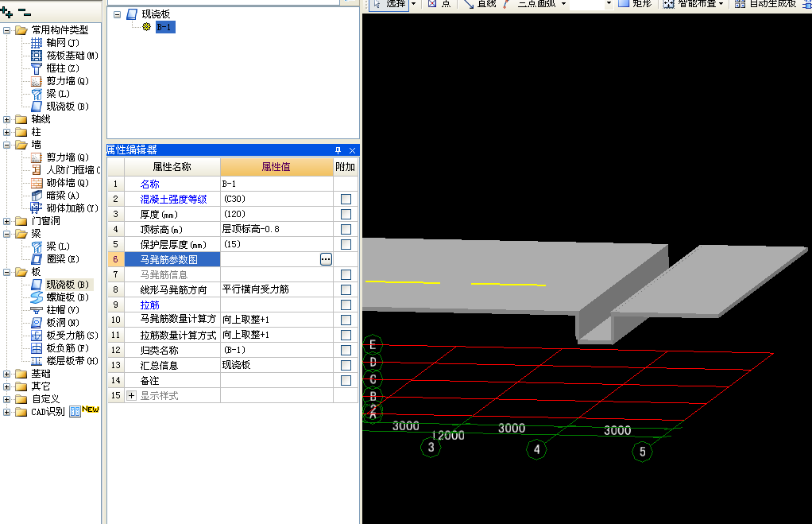Toggle 附加 checkbox for 归类名称
The width and height of the screenshot is (812, 524).
[346, 351]
